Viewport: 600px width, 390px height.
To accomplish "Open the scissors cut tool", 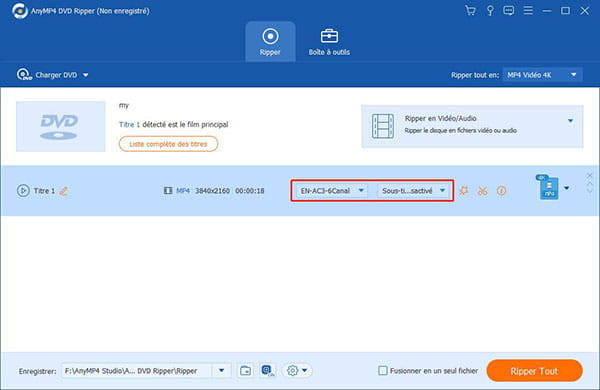I will coord(483,191).
